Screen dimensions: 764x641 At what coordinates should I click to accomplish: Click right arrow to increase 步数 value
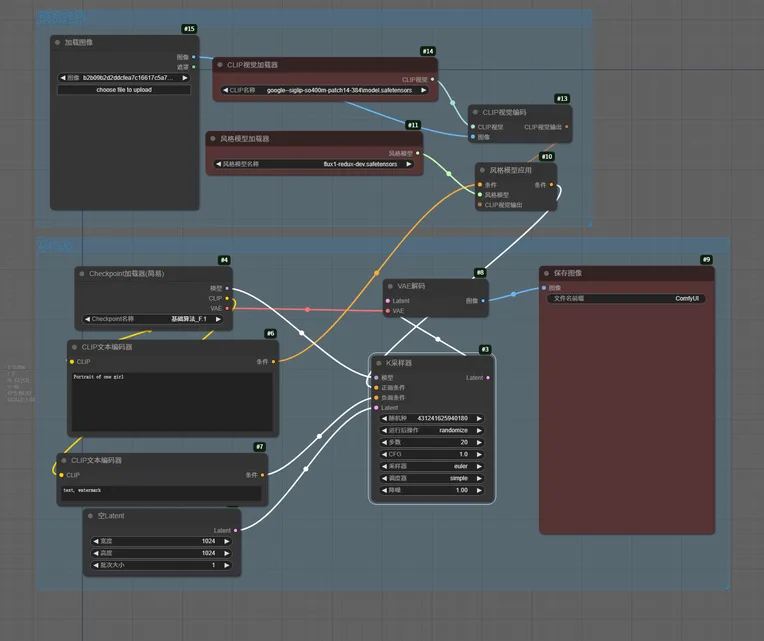479,442
